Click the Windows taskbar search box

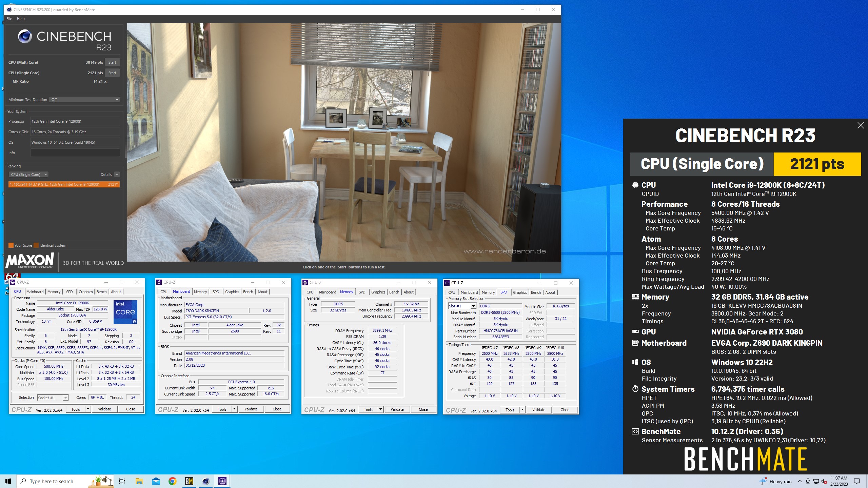[x=65, y=481]
